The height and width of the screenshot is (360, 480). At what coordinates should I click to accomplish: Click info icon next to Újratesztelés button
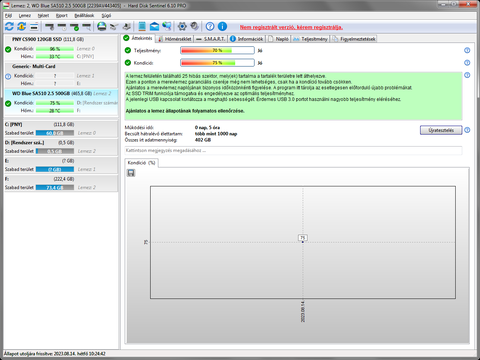(467, 130)
